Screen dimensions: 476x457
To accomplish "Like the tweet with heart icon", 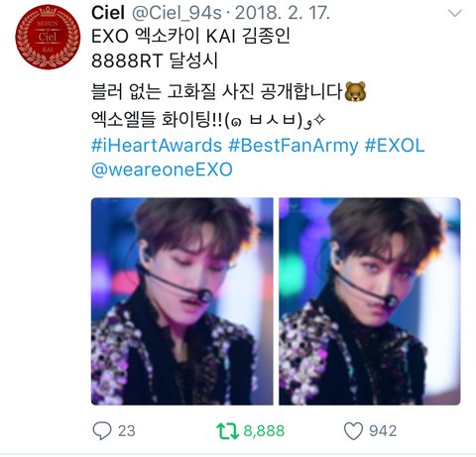I will click(353, 431).
